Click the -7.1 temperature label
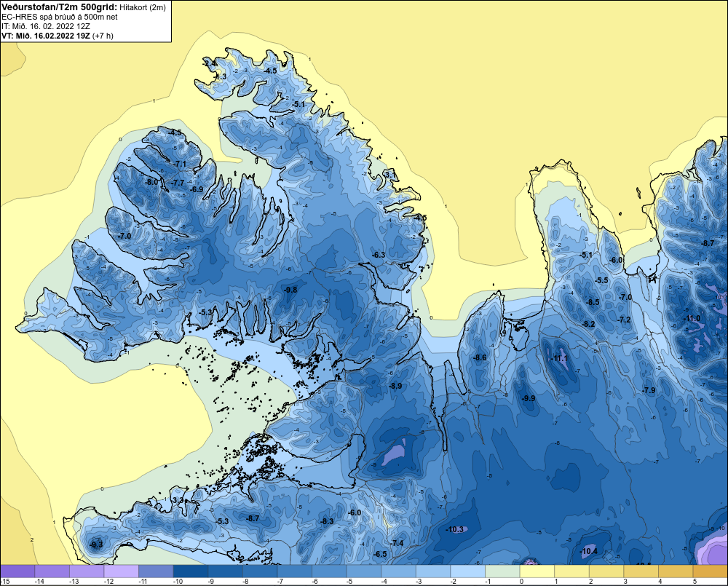The image size is (728, 586). tap(180, 164)
